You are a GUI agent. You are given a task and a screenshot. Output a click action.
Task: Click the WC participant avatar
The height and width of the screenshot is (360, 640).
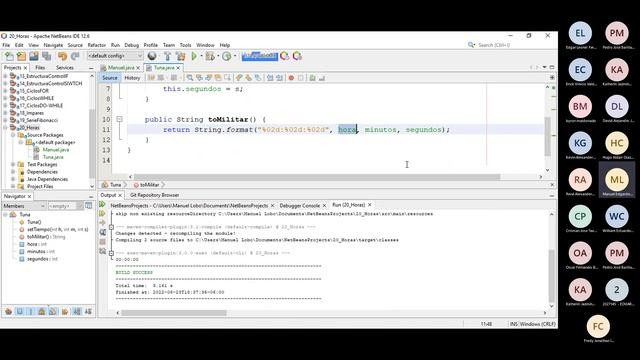[x=617, y=216]
